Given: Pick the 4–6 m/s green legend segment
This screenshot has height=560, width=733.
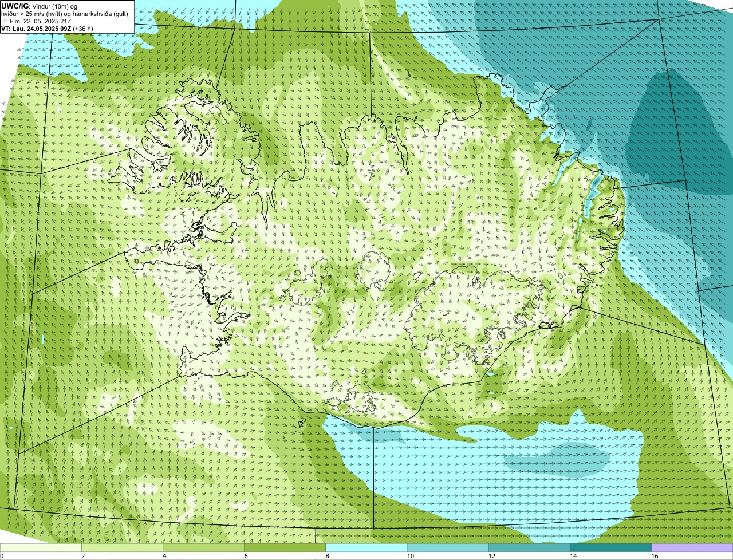Looking at the screenshot, I should click(x=203, y=548).
